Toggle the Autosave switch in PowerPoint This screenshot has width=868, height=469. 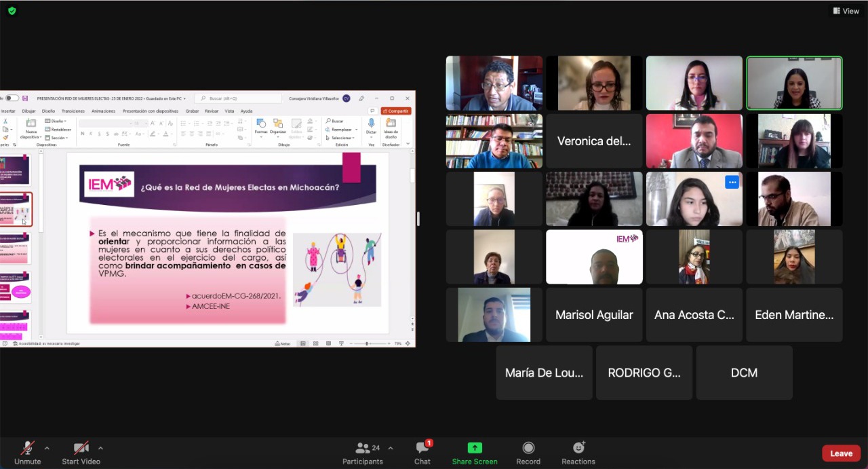tap(12, 98)
